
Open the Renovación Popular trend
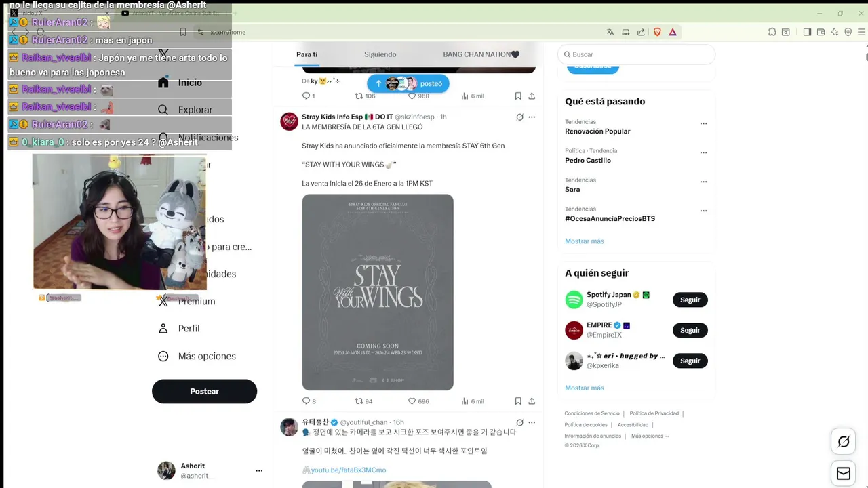(x=597, y=131)
